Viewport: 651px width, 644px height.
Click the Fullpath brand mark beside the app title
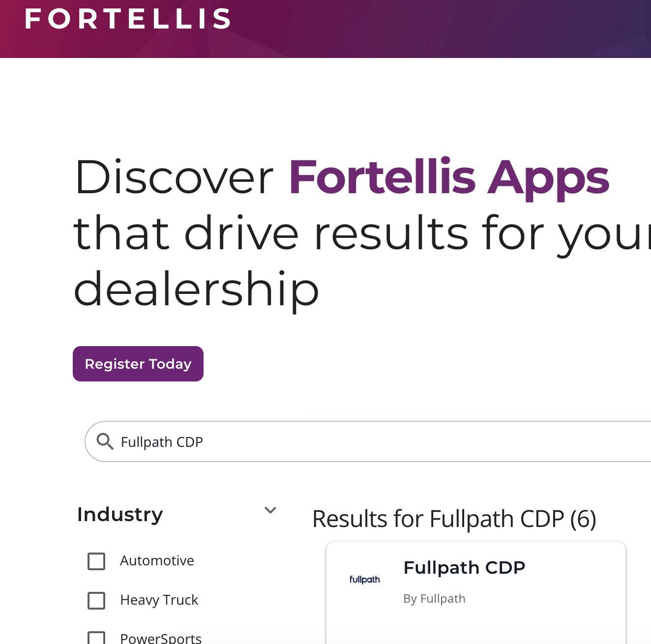[364, 579]
